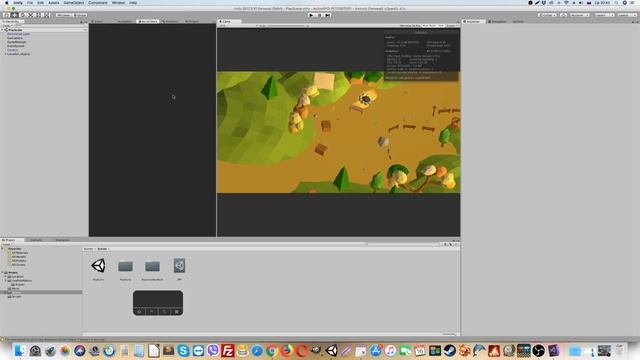Switch to the Hierarchy tab

coord(12,21)
